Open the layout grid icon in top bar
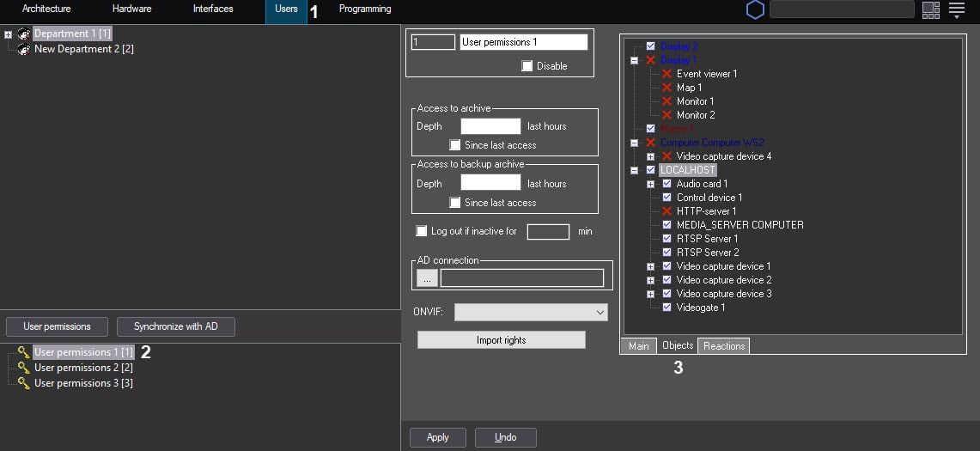Screen dimensions: 980x451 pos(931,10)
